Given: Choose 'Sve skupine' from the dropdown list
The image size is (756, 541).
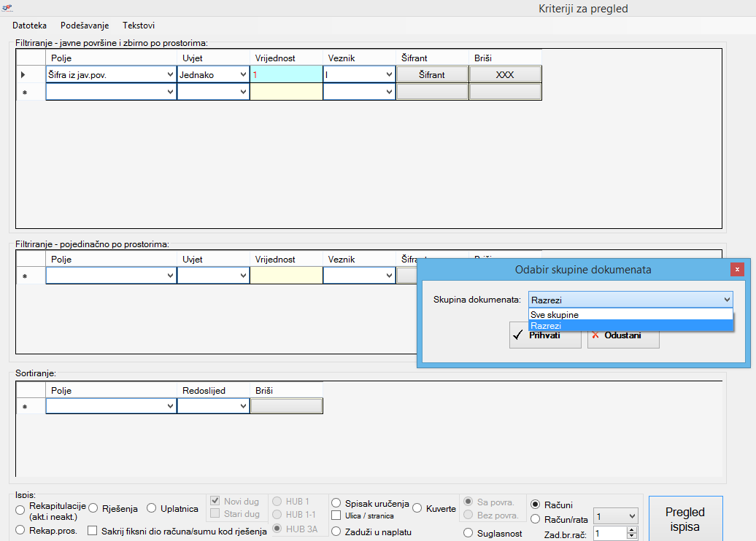Looking at the screenshot, I should (555, 314).
